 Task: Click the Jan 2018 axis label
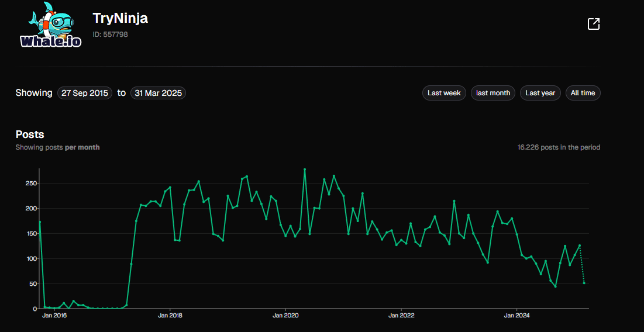tap(170, 316)
